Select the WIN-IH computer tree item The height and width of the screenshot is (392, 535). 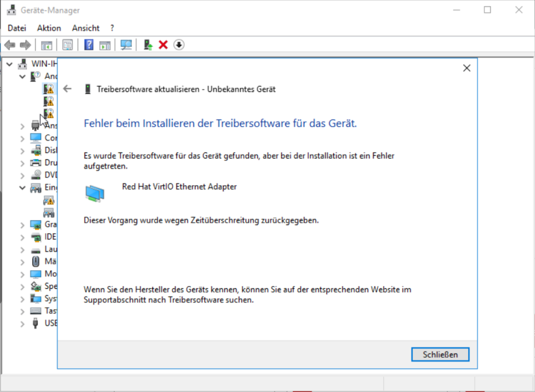pos(44,64)
